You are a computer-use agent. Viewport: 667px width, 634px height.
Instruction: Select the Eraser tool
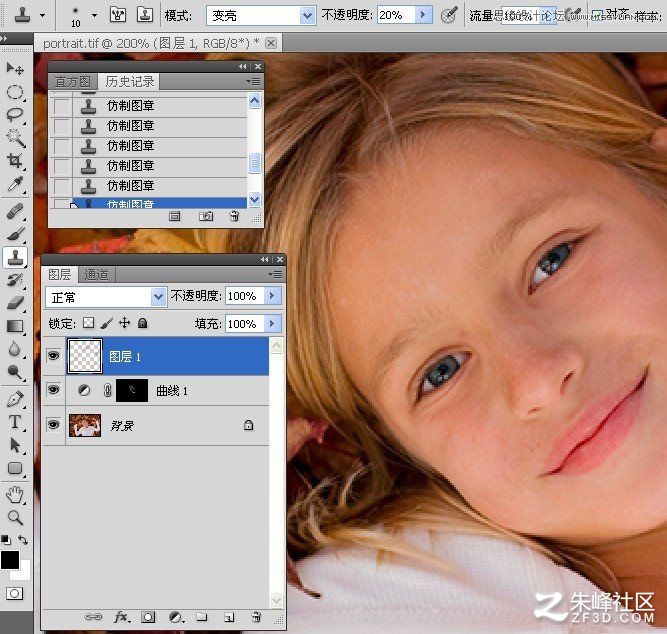point(15,303)
